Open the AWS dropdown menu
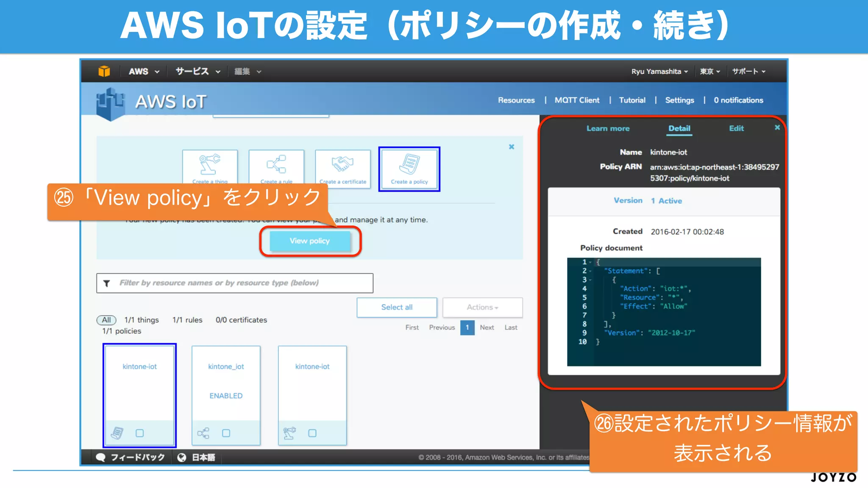Screen dimensions: 868x488 (144, 72)
